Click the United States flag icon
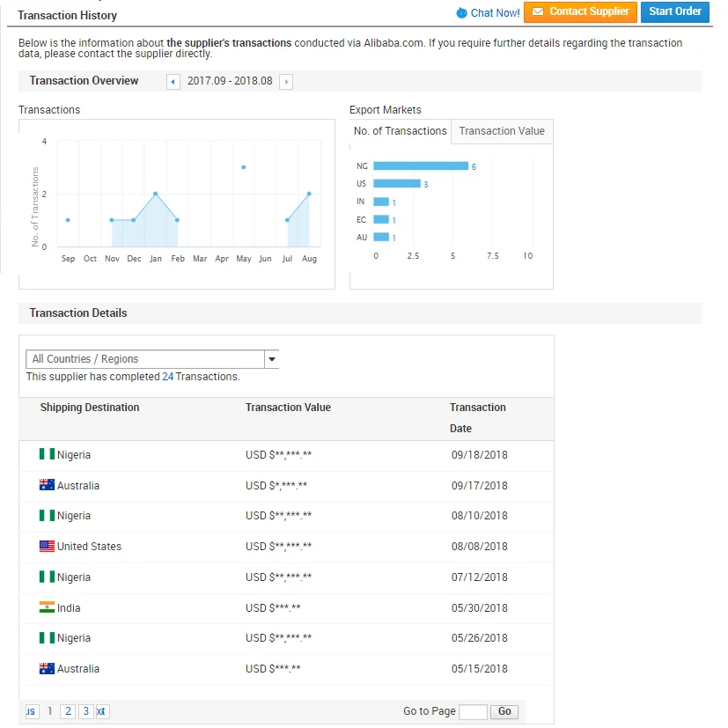Screen dimensions: 728x728 (47, 547)
